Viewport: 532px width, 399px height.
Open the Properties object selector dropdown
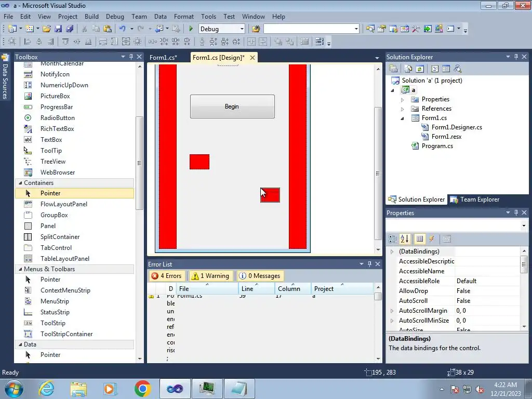click(x=524, y=225)
